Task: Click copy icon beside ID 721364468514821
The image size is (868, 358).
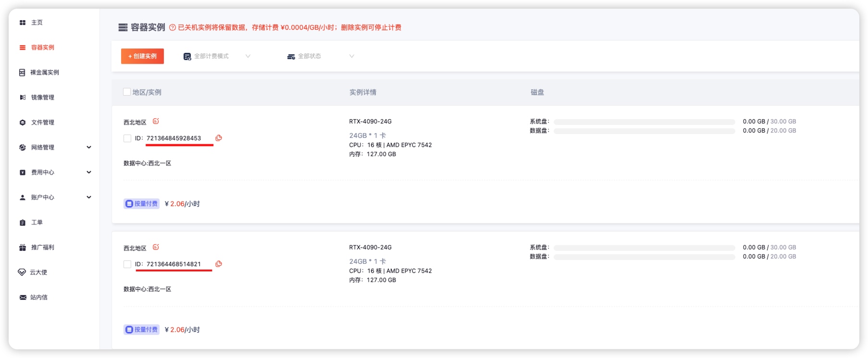Action: 219,264
